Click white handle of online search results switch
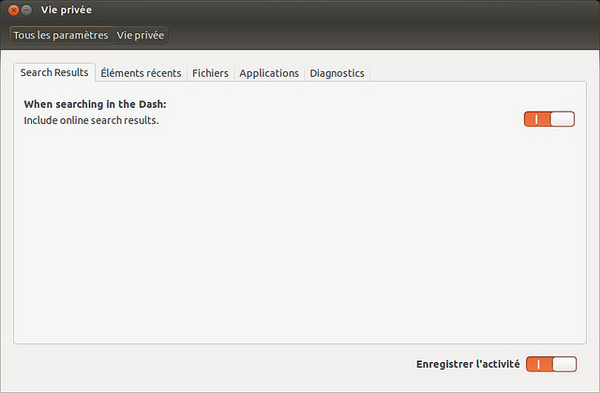The image size is (600, 393). [562, 119]
